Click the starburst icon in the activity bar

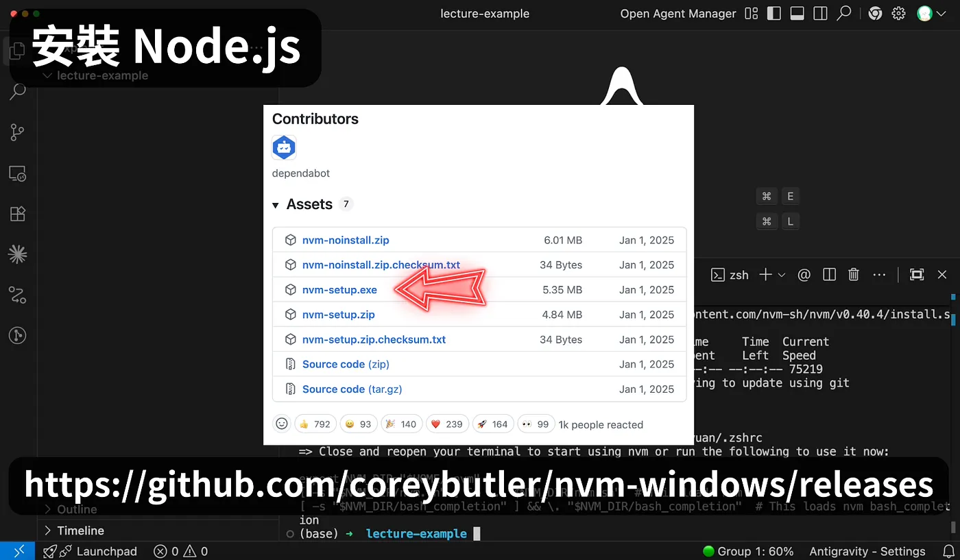tap(18, 255)
